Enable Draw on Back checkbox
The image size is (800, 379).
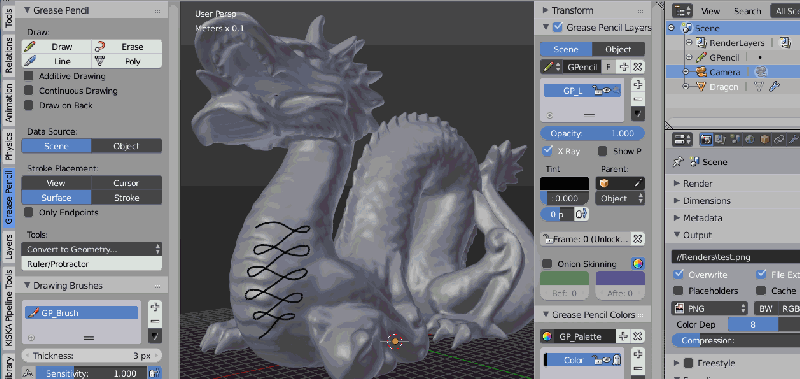click(29, 106)
